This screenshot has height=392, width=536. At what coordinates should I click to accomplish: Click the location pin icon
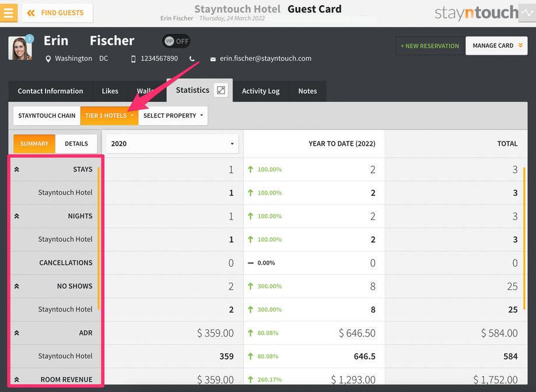point(48,59)
